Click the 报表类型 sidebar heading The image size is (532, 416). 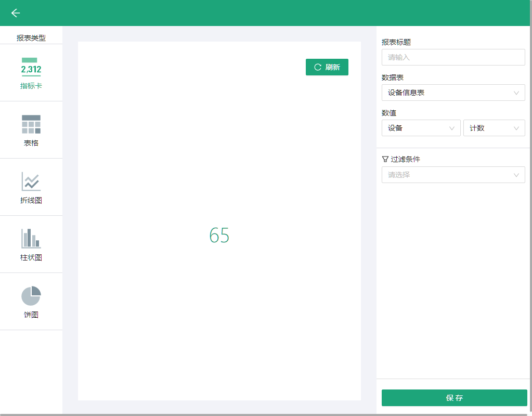pos(31,38)
